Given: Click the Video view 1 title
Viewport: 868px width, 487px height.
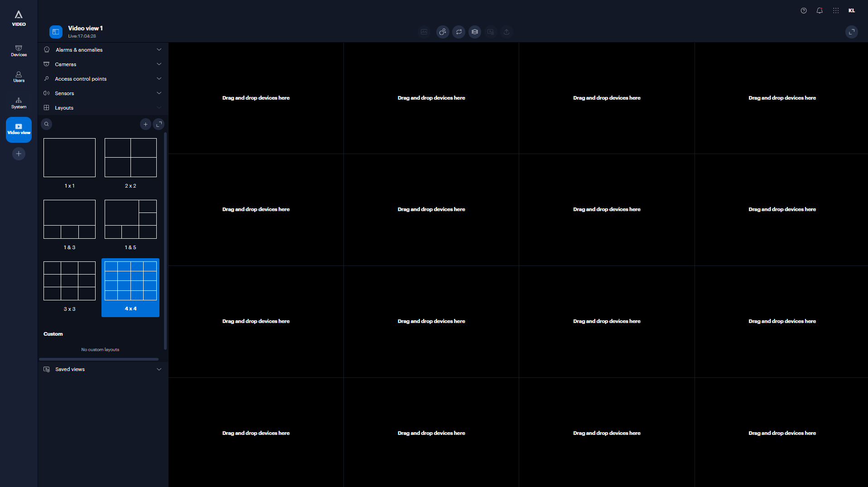Looking at the screenshot, I should (x=85, y=28).
